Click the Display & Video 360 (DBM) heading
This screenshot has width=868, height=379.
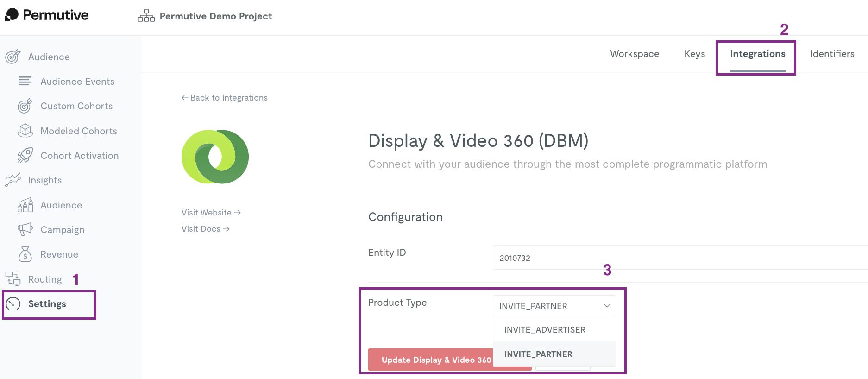point(478,140)
